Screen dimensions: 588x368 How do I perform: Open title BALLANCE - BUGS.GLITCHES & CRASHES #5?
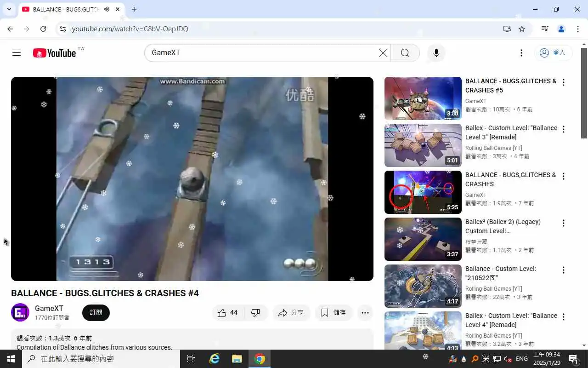pos(511,86)
